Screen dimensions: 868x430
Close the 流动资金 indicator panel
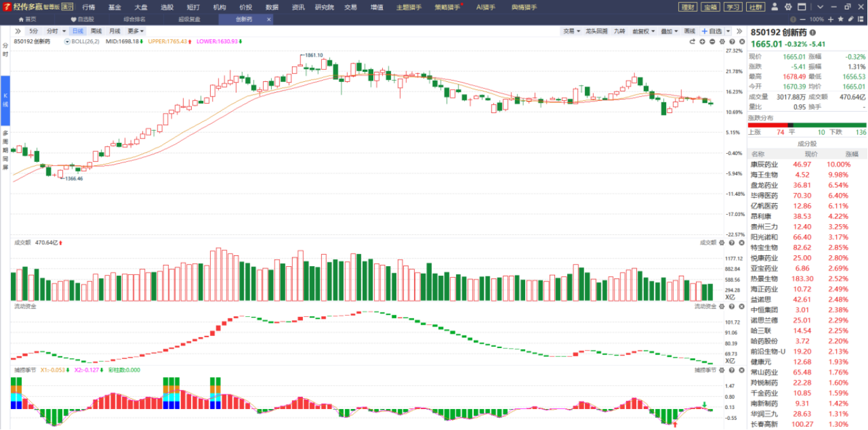[740, 306]
